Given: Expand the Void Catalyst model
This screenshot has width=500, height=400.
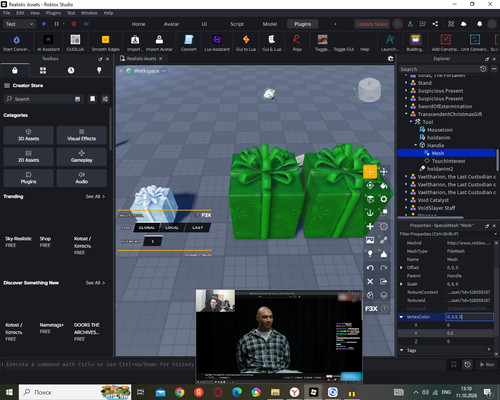Looking at the screenshot, I should pyautogui.click(x=406, y=200).
